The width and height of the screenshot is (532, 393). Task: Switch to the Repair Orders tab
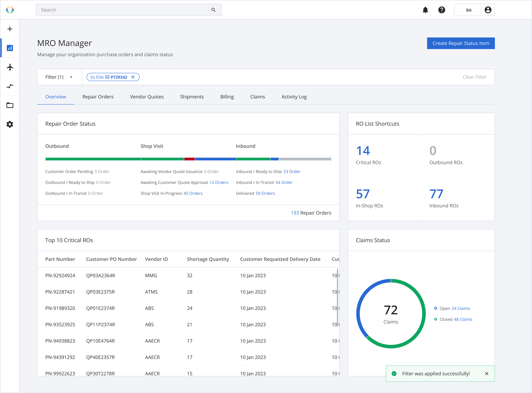pos(98,97)
